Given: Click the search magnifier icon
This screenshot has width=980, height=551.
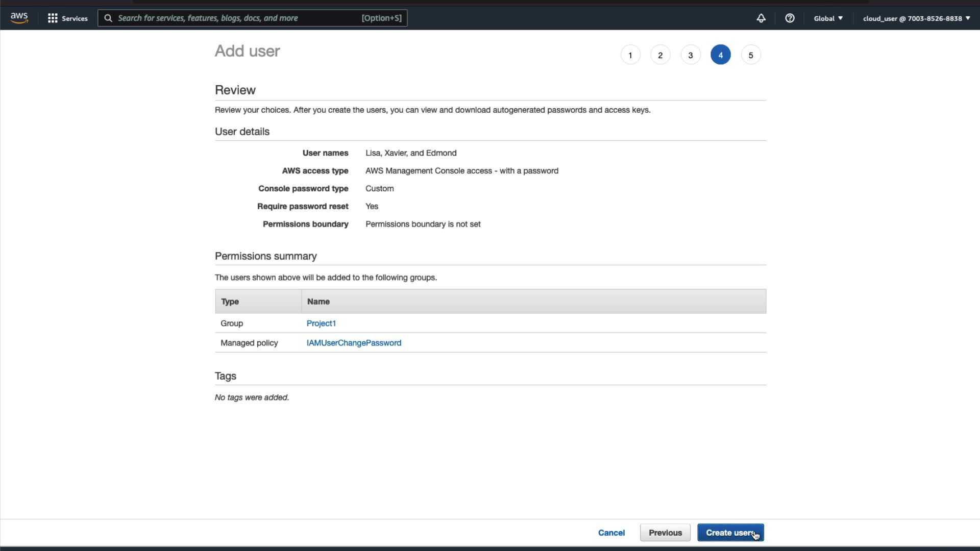Looking at the screenshot, I should point(108,18).
